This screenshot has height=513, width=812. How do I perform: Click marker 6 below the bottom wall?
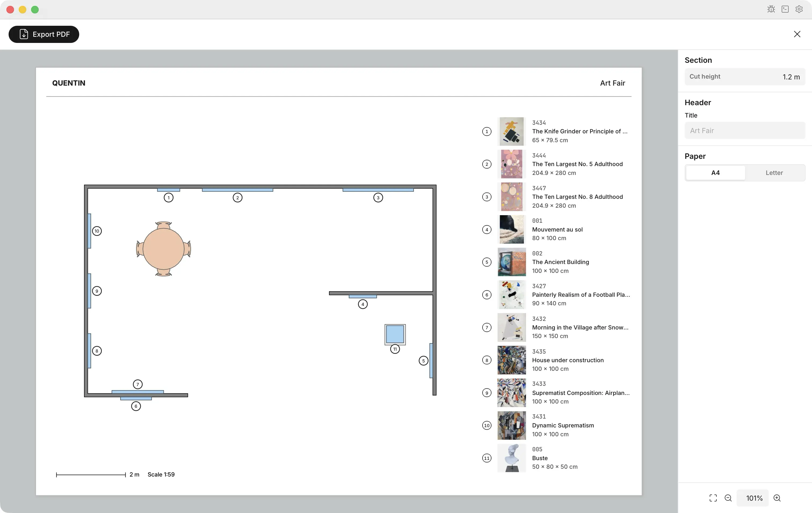tap(136, 406)
